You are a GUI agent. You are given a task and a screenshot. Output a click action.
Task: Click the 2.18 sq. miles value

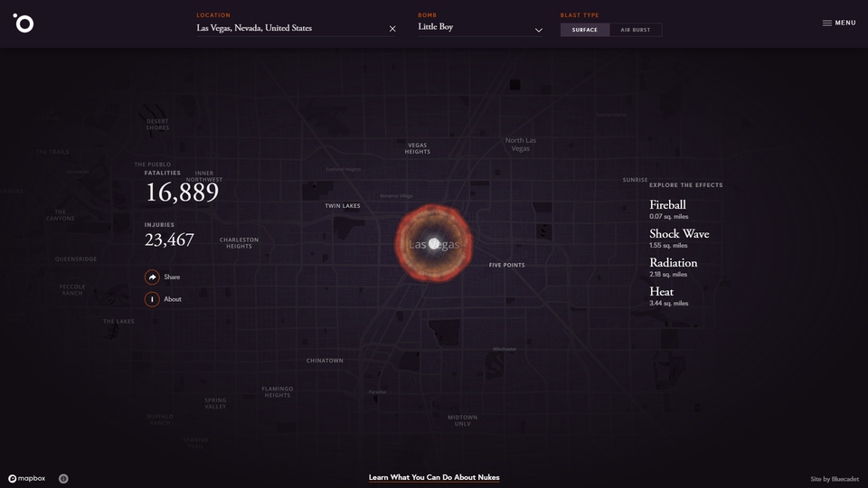(668, 275)
